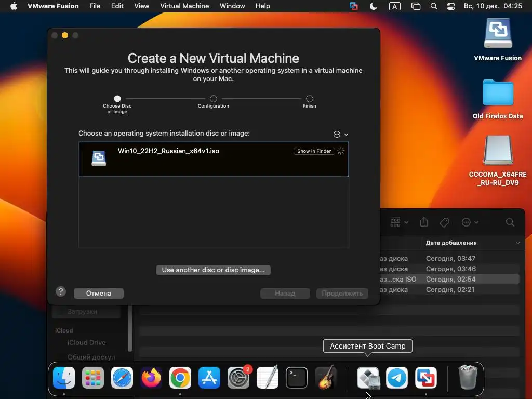This screenshot has width=532, height=399.
Task: Open the Edit menu
Action: point(117,6)
